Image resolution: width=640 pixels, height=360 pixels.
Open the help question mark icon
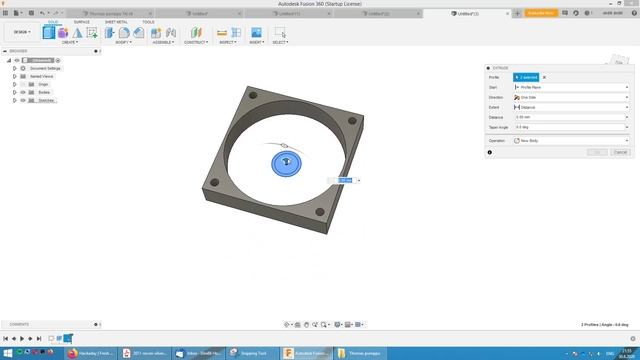pos(634,13)
